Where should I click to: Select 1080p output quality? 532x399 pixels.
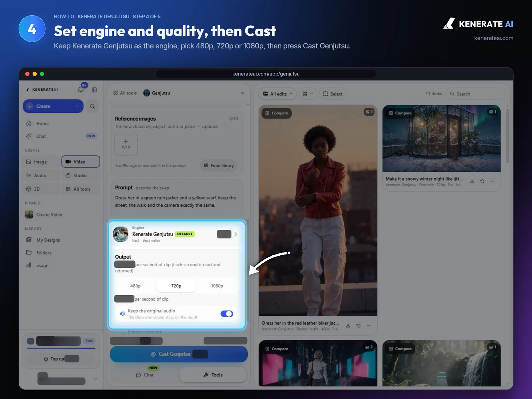[217, 286]
